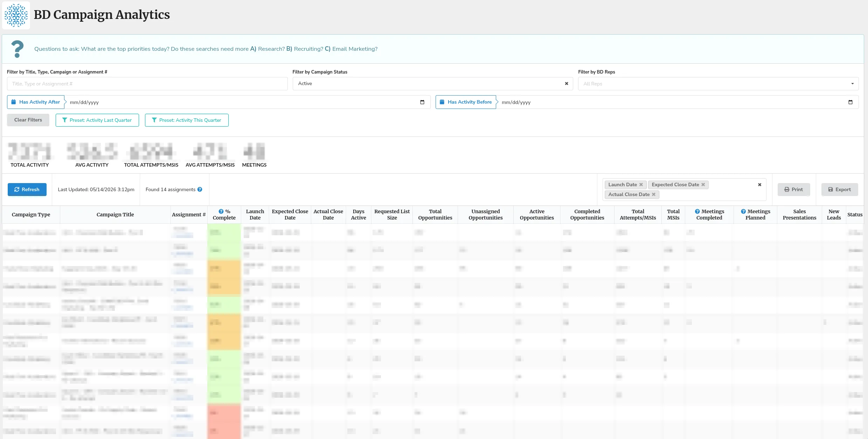This screenshot has height=439, width=868.
Task: Sort by Total Attempts/MSIs column
Action: [x=638, y=215]
